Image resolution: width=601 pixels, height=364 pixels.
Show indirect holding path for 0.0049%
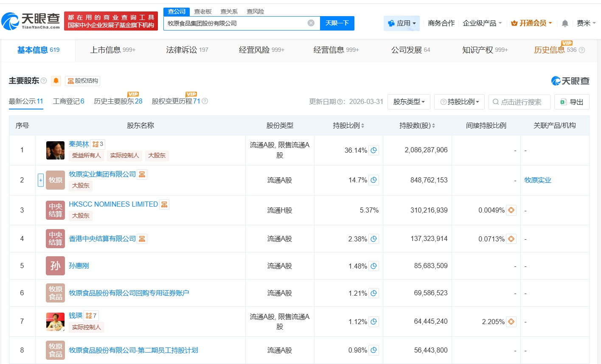click(511, 210)
